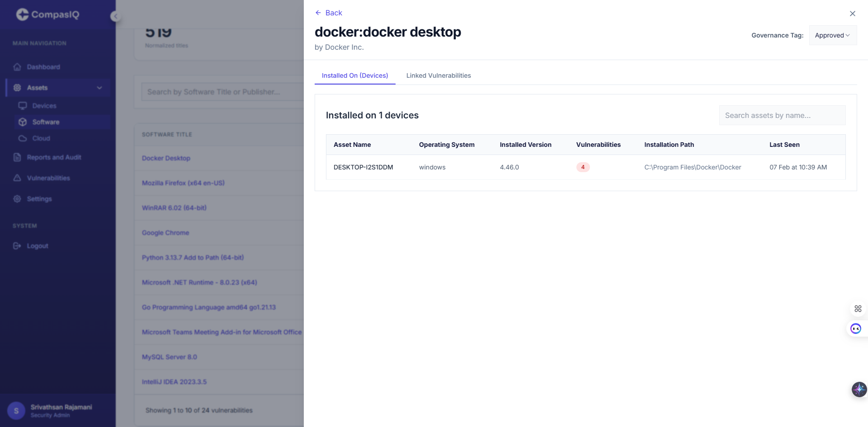868x427 pixels.
Task: Click the Dashboard home icon
Action: point(17,67)
